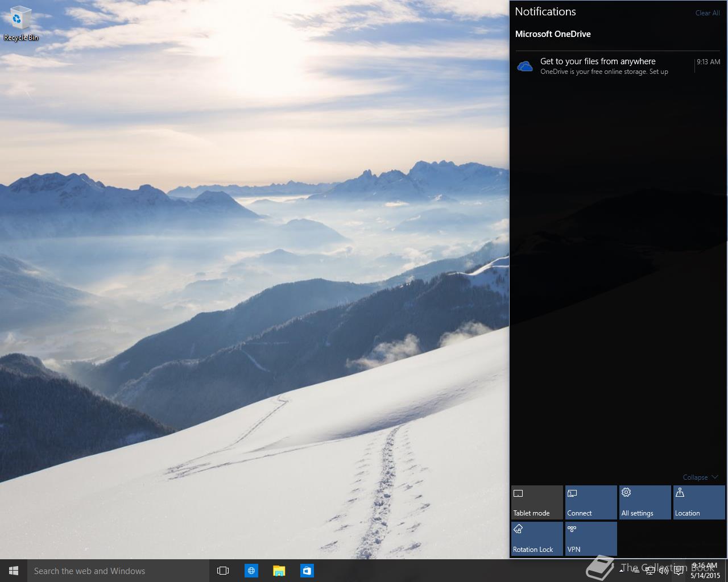Click the Action Center notification tray icon
This screenshot has height=582, width=728.
coord(679,570)
